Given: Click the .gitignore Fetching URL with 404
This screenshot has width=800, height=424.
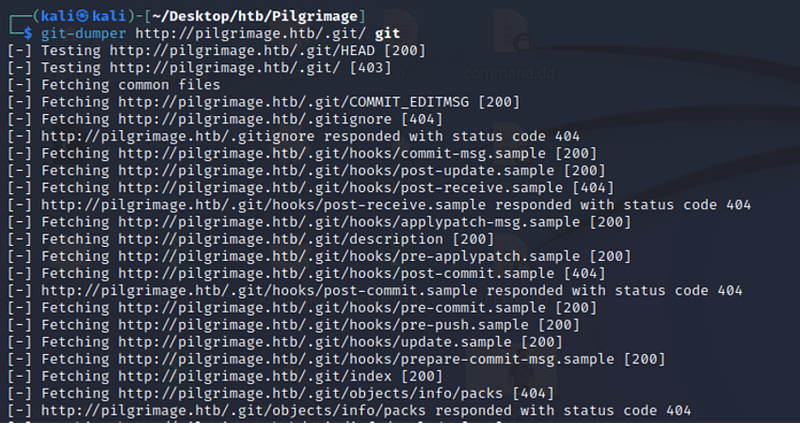Looking at the screenshot, I should coord(254,119).
